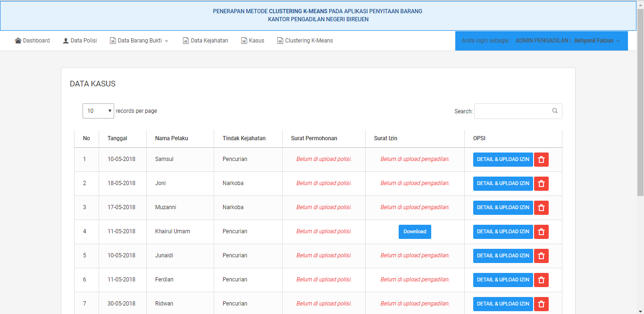Delete the Ferdian case with trash icon
The width and height of the screenshot is (644, 314).
pyautogui.click(x=541, y=280)
